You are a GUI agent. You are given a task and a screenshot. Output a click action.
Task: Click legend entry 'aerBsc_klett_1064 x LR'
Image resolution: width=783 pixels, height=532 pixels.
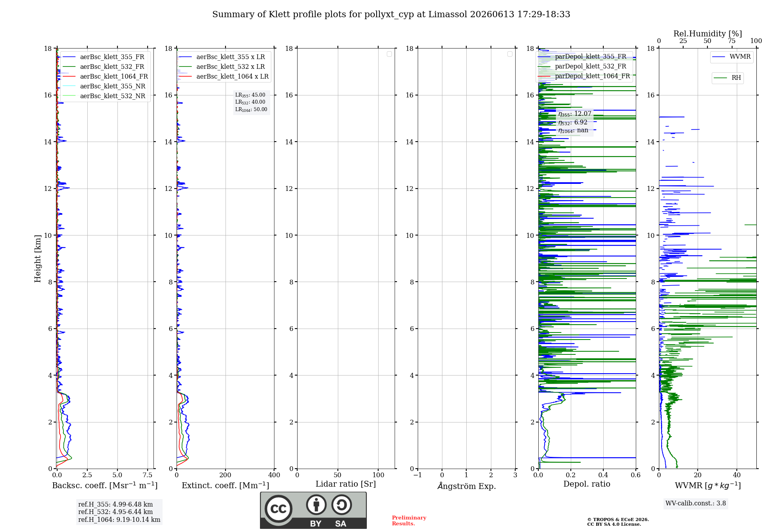point(224,76)
